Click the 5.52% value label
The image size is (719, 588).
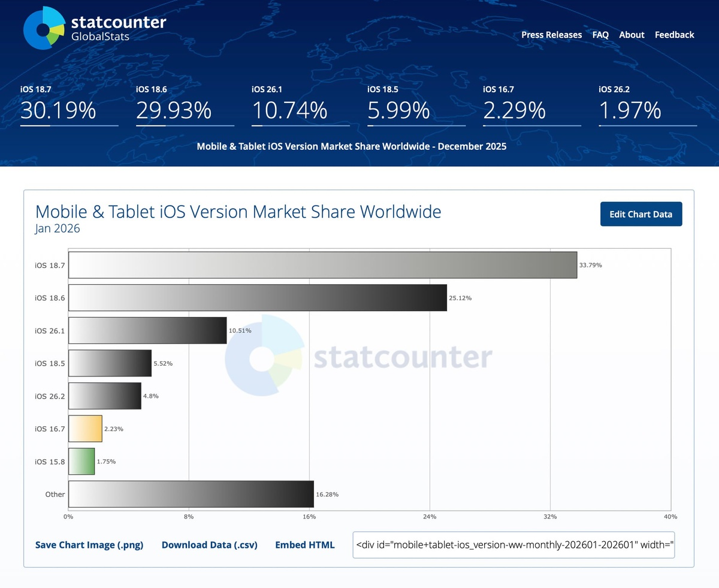pyautogui.click(x=163, y=363)
